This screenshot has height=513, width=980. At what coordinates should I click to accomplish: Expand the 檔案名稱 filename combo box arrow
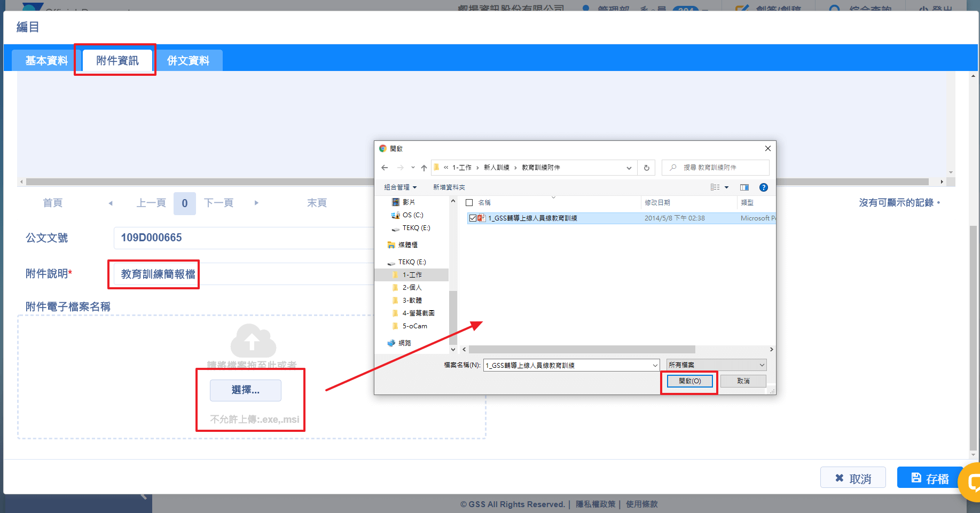655,365
